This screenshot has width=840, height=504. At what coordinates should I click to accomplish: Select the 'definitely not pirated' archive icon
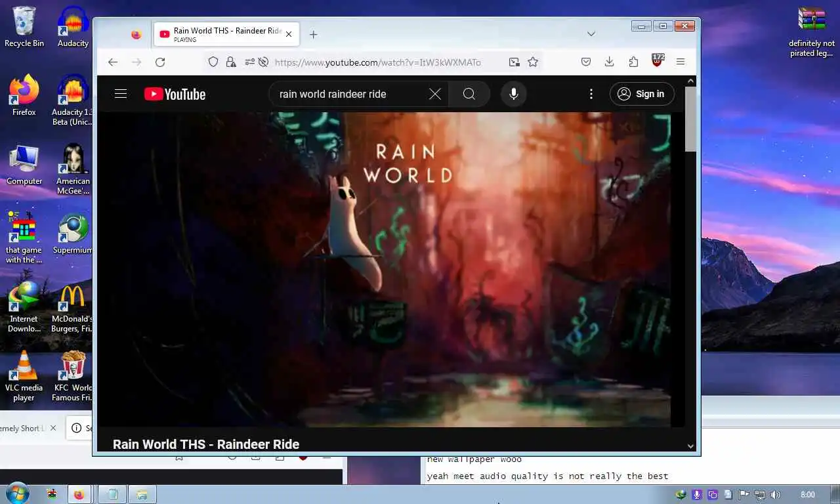point(812,31)
